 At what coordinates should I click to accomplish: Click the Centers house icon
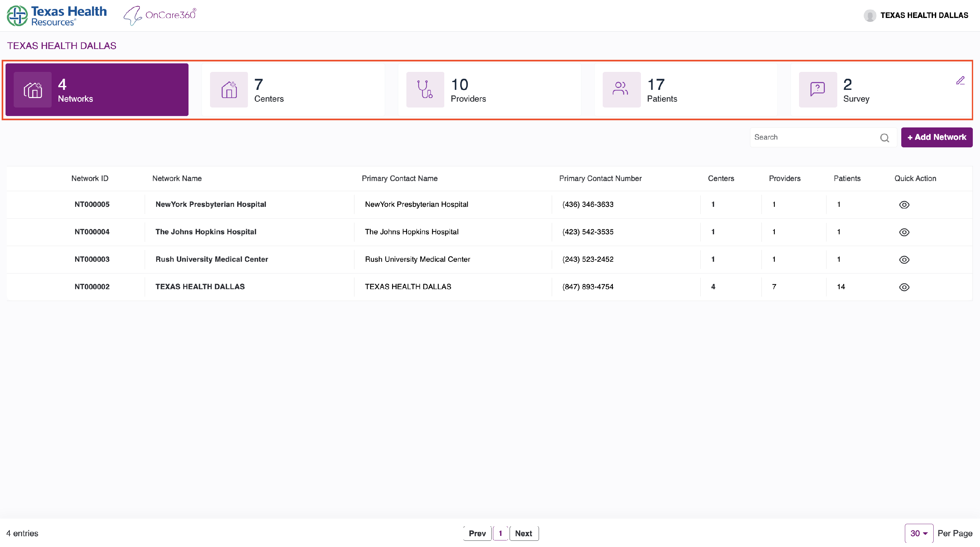click(229, 90)
